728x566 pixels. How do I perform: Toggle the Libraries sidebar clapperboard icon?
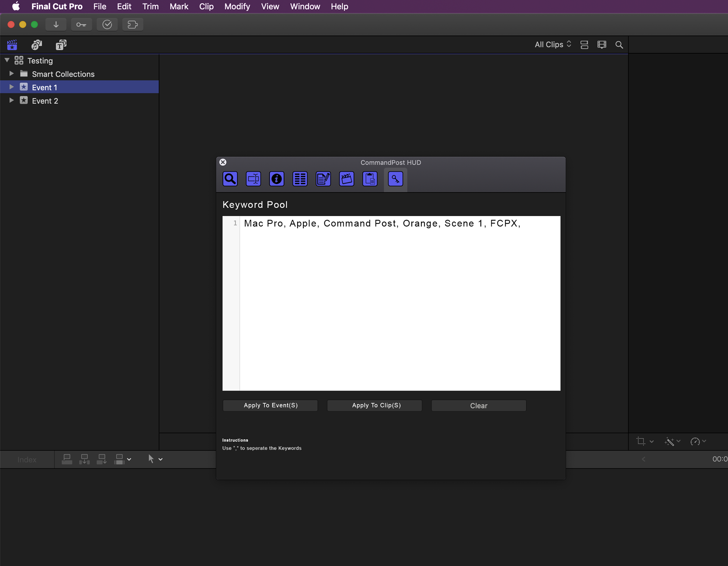[x=12, y=45]
